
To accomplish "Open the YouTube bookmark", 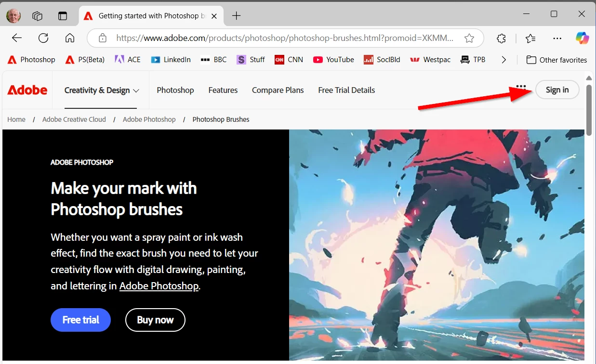I will [333, 60].
